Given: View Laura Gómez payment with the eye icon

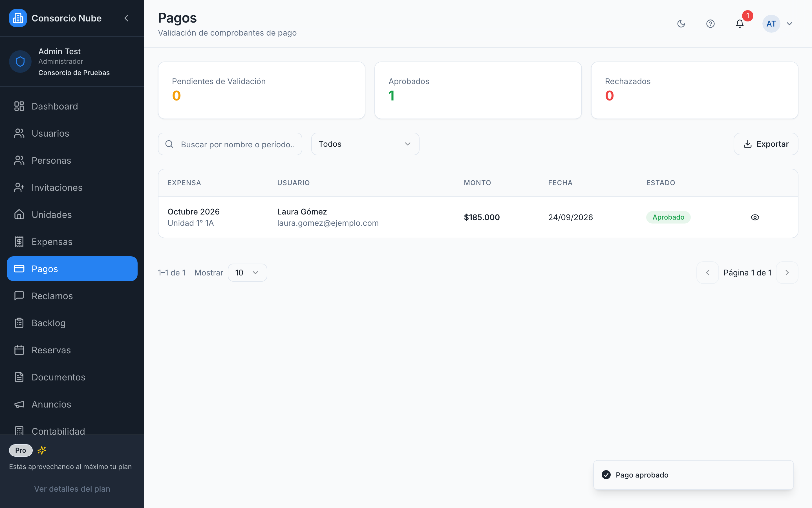Looking at the screenshot, I should click(x=755, y=217).
